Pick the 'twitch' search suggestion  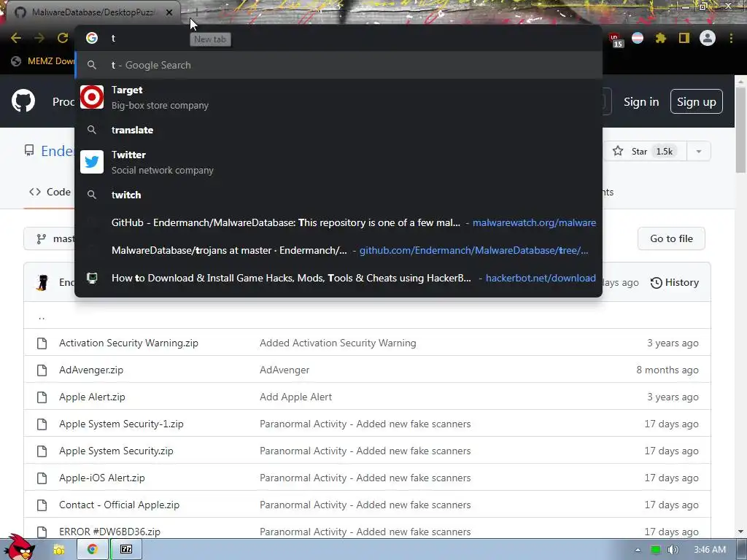point(338,195)
